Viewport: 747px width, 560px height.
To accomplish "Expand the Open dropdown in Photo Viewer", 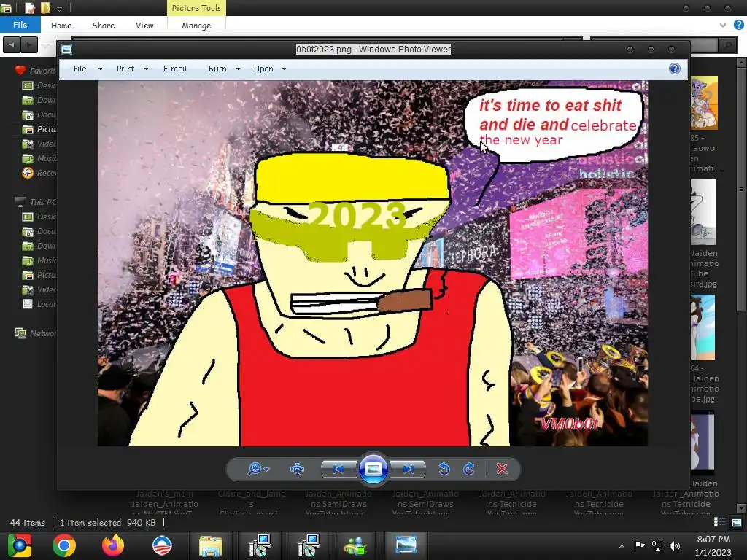I will coord(270,69).
